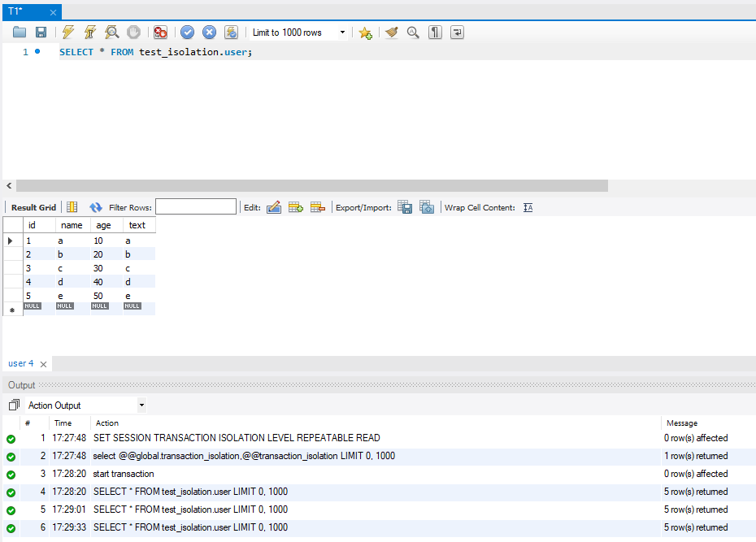Execute the query with the lightning bolt icon
756x542 pixels.
(x=68, y=33)
